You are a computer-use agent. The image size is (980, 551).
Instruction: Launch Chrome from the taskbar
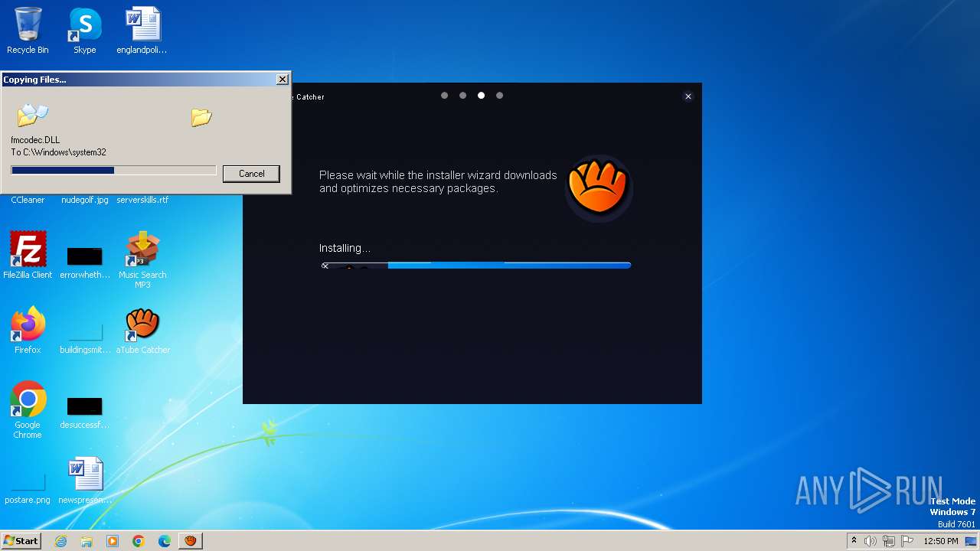click(x=139, y=541)
